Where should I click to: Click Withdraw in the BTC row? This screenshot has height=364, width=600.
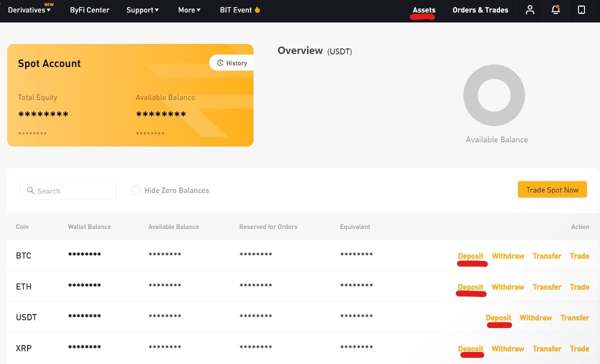click(508, 256)
